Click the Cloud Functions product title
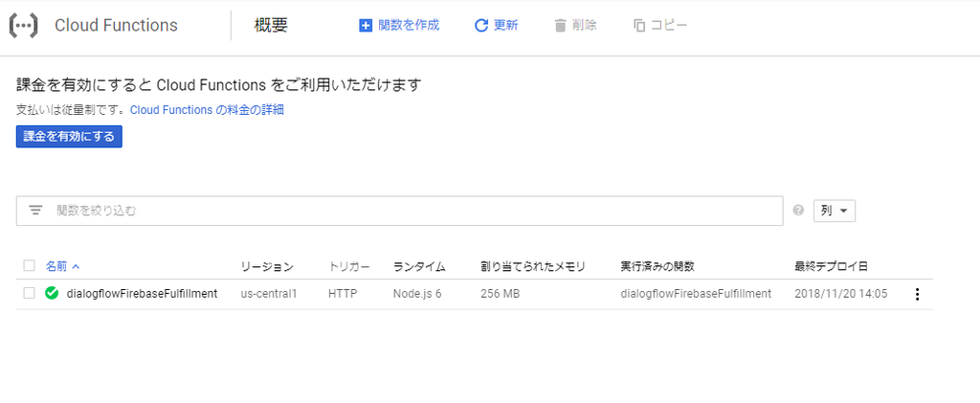980x403 pixels. click(x=116, y=26)
